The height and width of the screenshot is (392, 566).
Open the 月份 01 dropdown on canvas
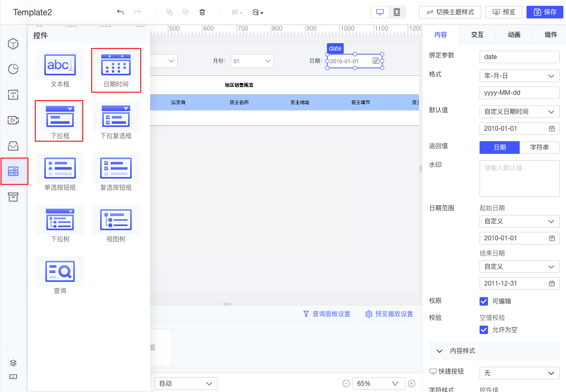[x=252, y=61]
